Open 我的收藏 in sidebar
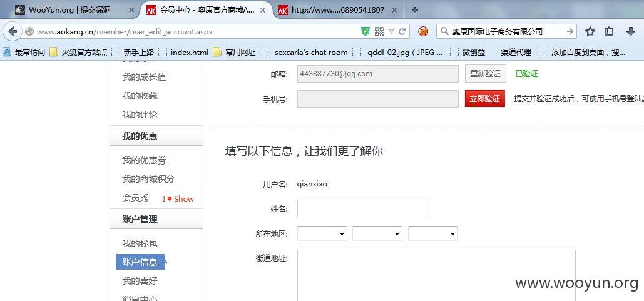Viewport: 644px width, 301px height. [140, 96]
